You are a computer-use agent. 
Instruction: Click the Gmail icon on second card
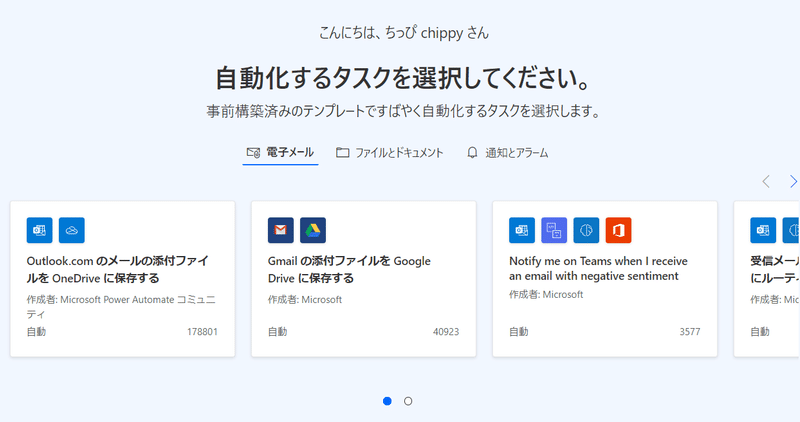(281, 230)
